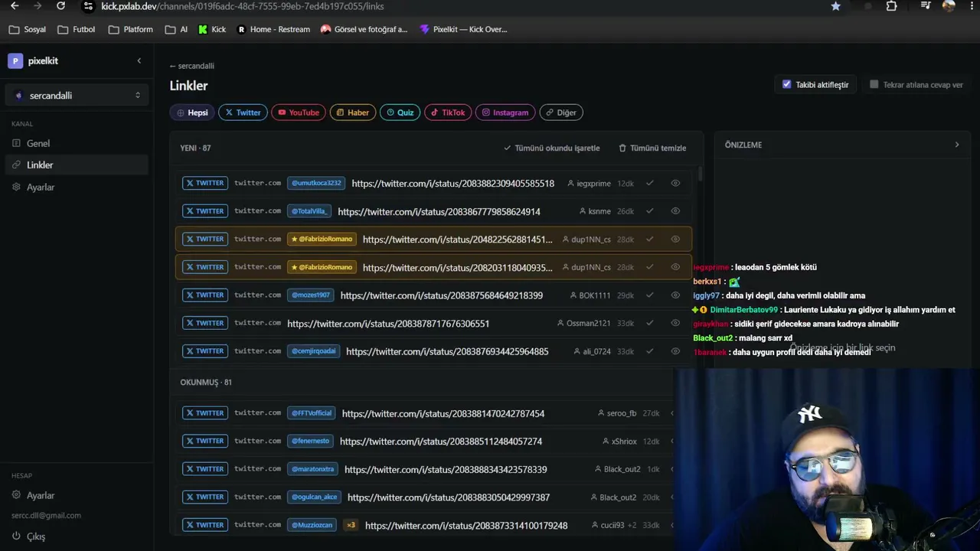Go back to sercandalli breadcrumb link

tap(192, 66)
